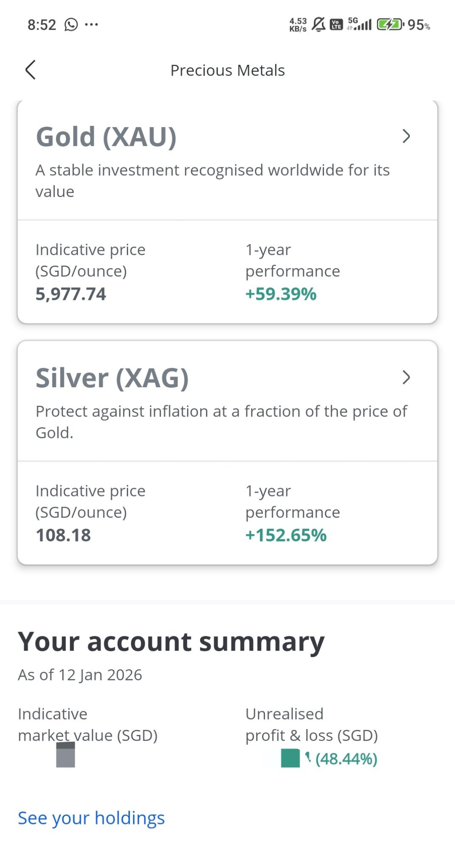The height and width of the screenshot is (868, 455).
Task: Tap Gold indicative price 5,977.74
Action: pos(71,294)
